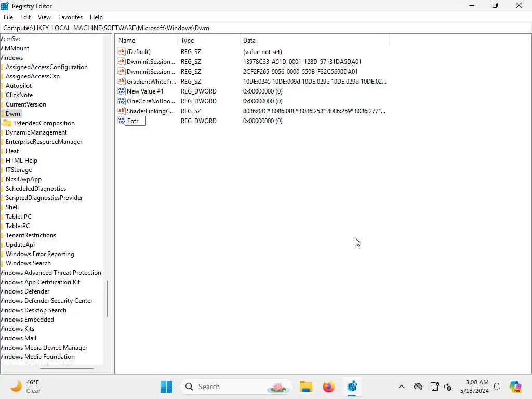Select the AssignedAccessCsp key
The image size is (532, 399).
[33, 76]
